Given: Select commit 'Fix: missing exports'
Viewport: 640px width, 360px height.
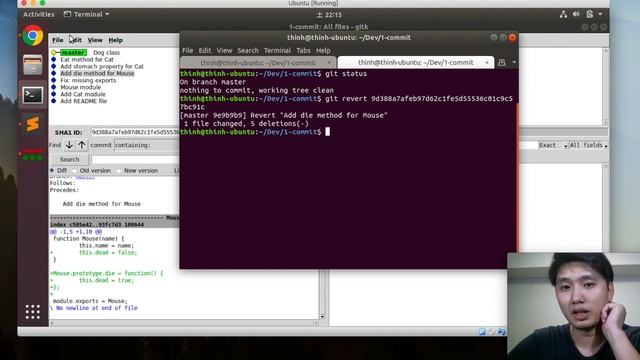Looking at the screenshot, I should 88,80.
